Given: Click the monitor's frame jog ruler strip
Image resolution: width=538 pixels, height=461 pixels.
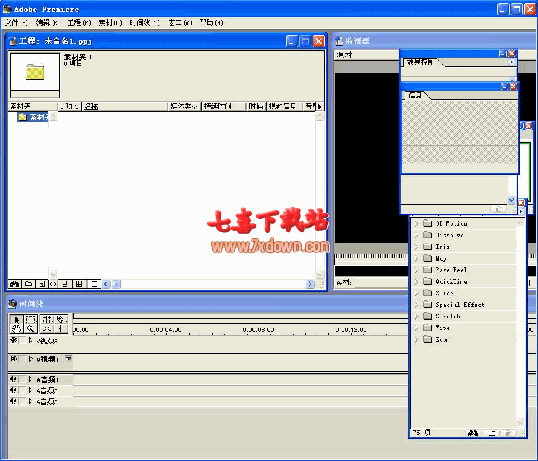Looking at the screenshot, I should pyautogui.click(x=371, y=256).
